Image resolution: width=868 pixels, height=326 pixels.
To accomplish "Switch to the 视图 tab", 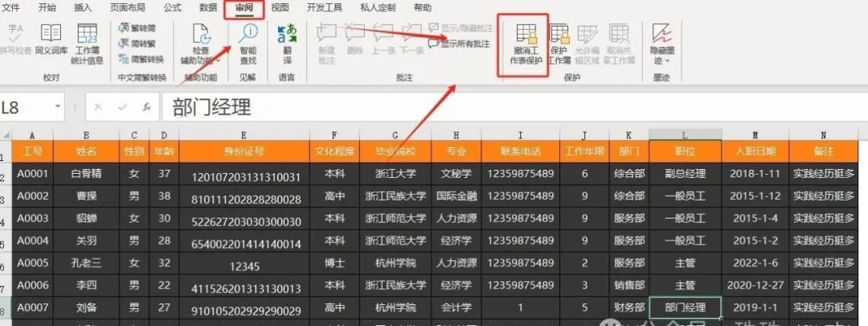I will 280,8.
